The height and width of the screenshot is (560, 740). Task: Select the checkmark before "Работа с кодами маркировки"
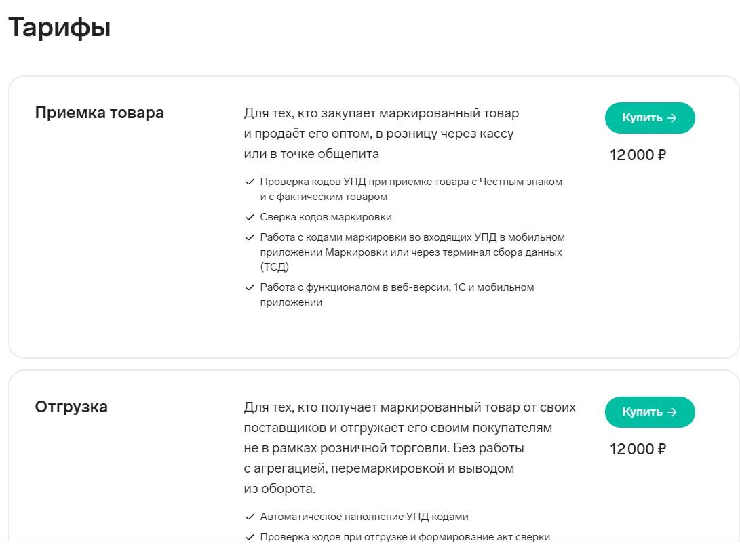coord(250,238)
